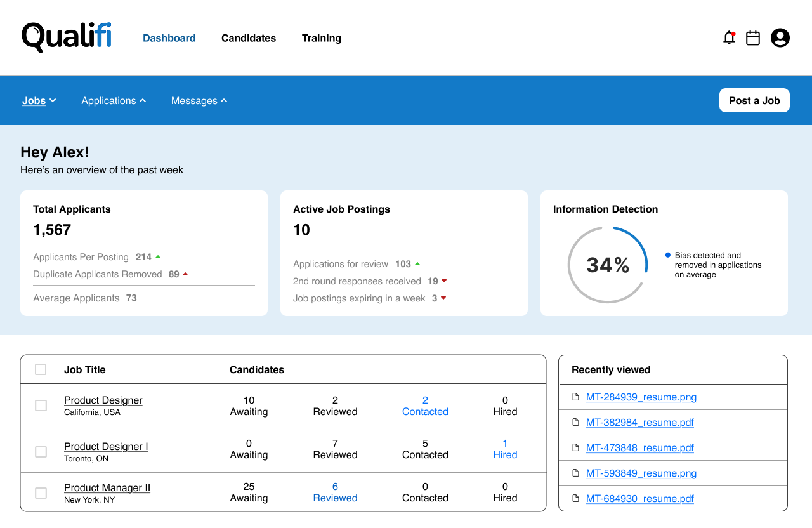The height and width of the screenshot is (528, 812).
Task: Click file icon beside MT-284939_resume.png
Action: 576,397
